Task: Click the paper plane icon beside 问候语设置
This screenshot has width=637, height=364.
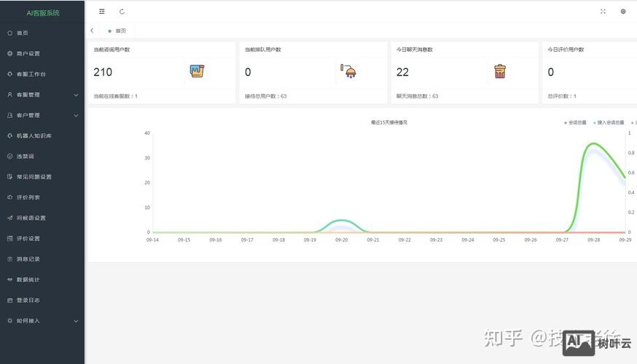Action: click(x=9, y=218)
